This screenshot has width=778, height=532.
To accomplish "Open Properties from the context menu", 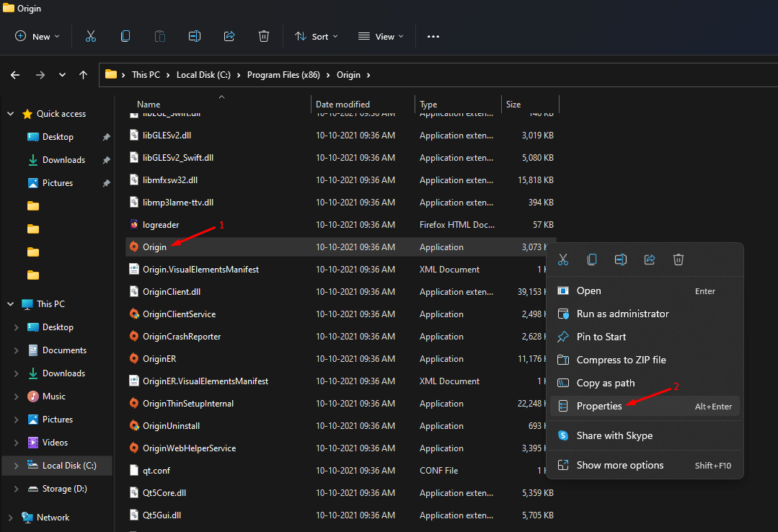I will click(645, 406).
